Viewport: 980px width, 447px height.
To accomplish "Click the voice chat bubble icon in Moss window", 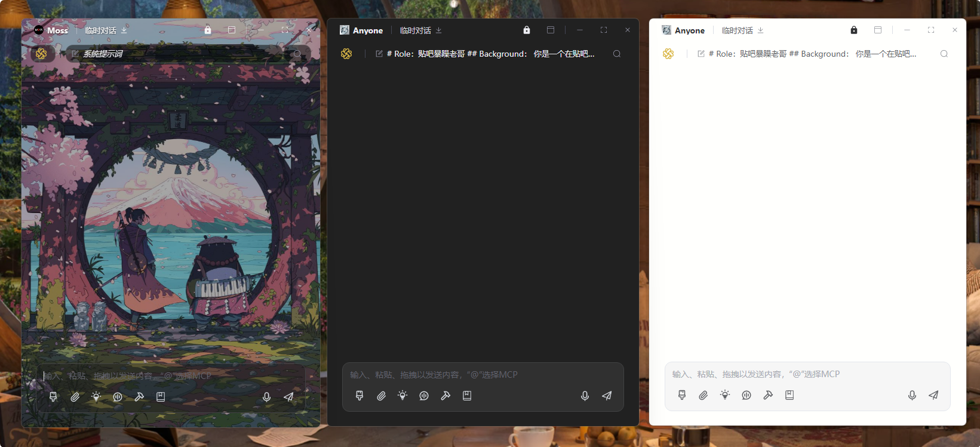I will [x=118, y=397].
